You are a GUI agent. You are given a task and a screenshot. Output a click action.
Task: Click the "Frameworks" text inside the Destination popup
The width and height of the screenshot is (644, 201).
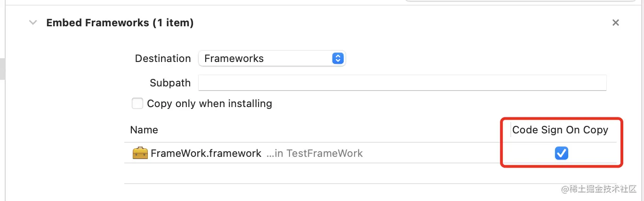234,59
